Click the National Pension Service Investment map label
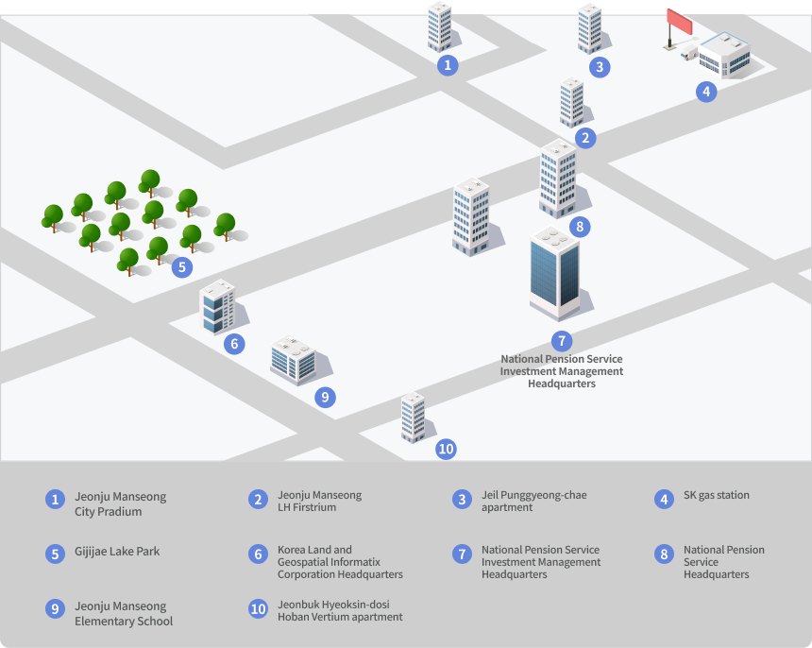The width and height of the screenshot is (812, 648). [562, 371]
